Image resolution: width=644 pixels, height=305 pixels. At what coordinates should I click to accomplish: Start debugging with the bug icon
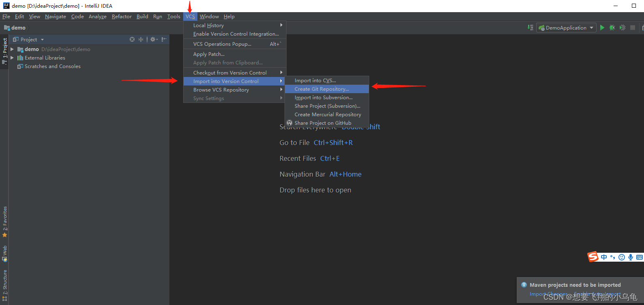[612, 28]
